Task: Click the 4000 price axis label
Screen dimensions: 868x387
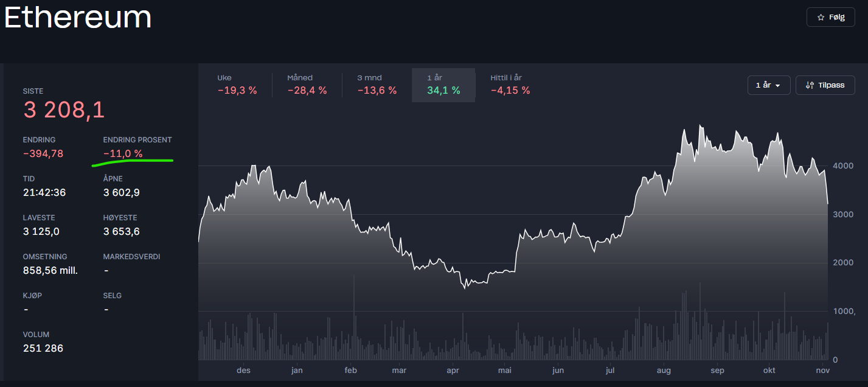Action: (843, 166)
